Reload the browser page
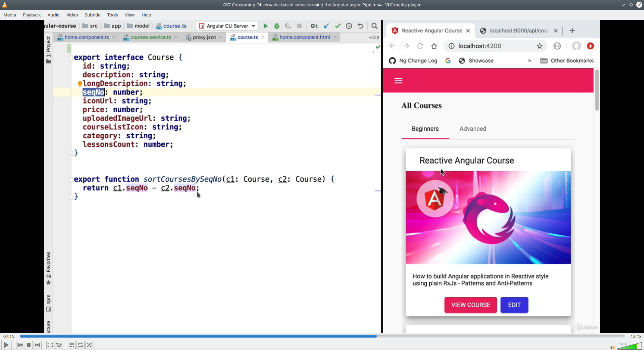Viewport: 644px width, 350px height. [420, 46]
